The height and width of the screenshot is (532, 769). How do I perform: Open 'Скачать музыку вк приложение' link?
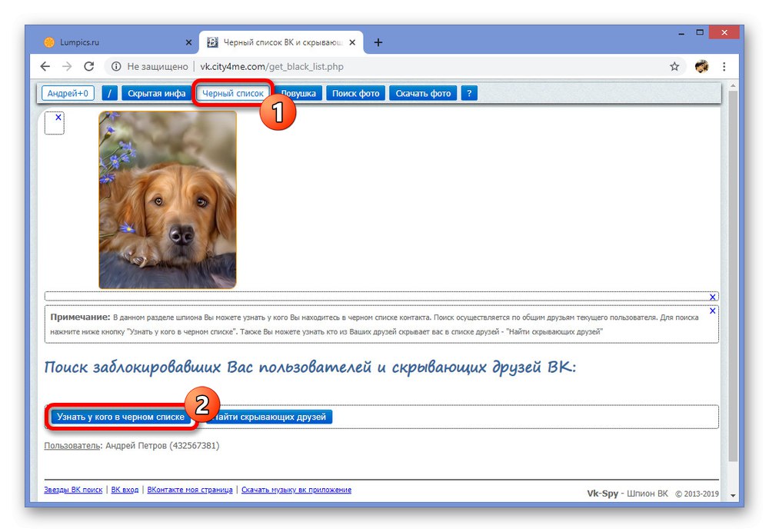pyautogui.click(x=296, y=490)
